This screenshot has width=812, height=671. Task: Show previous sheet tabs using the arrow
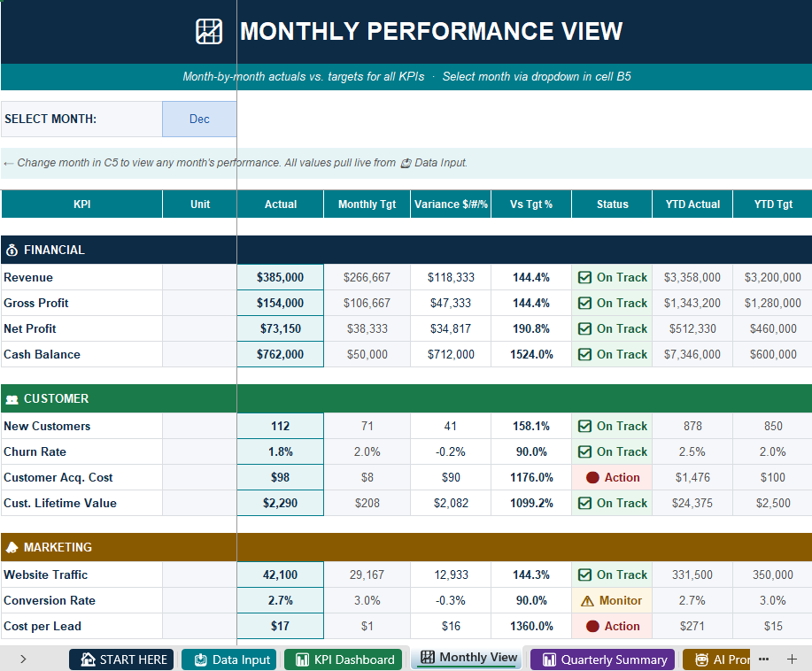tap(23, 659)
